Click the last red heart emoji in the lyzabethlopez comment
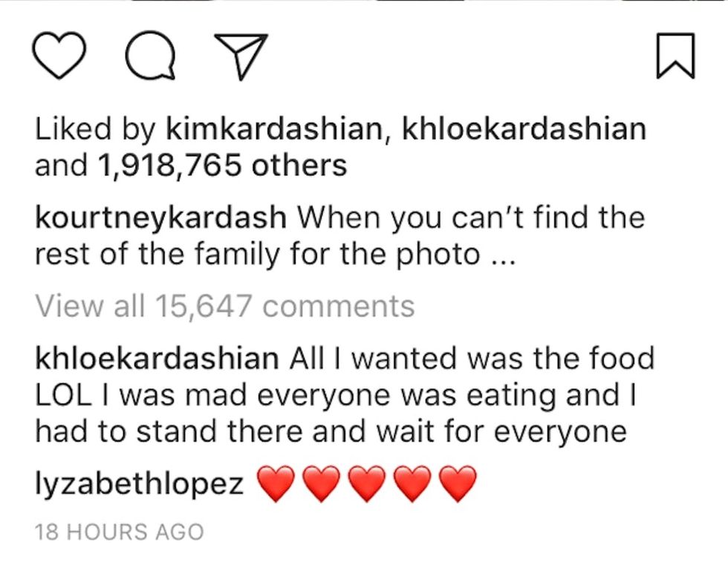Viewport: 728px width, 568px height. pos(457,484)
